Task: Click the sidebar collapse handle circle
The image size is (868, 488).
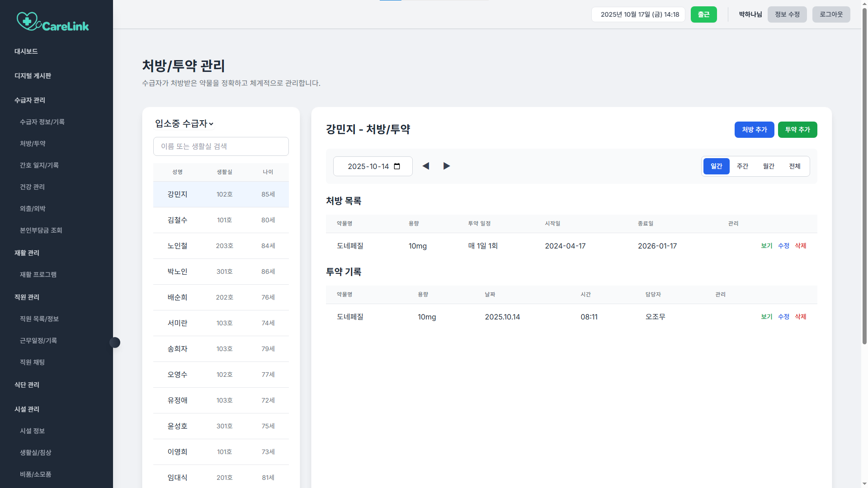Action: (115, 343)
